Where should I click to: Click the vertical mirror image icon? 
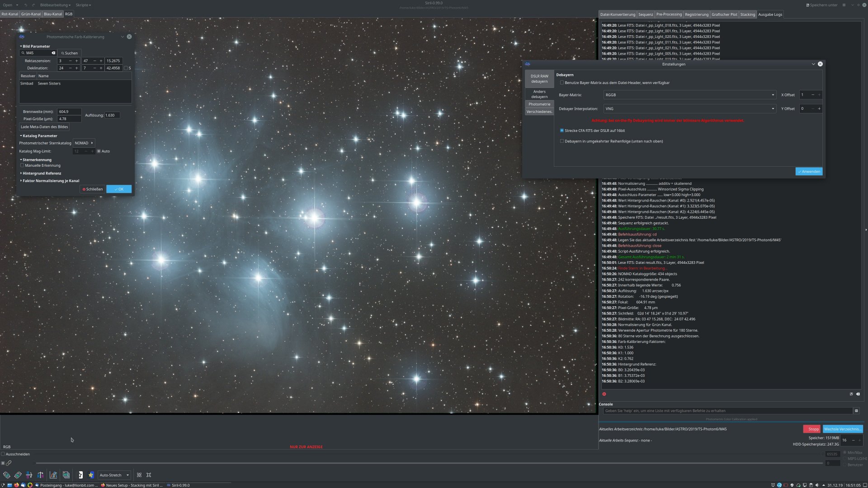point(41,475)
